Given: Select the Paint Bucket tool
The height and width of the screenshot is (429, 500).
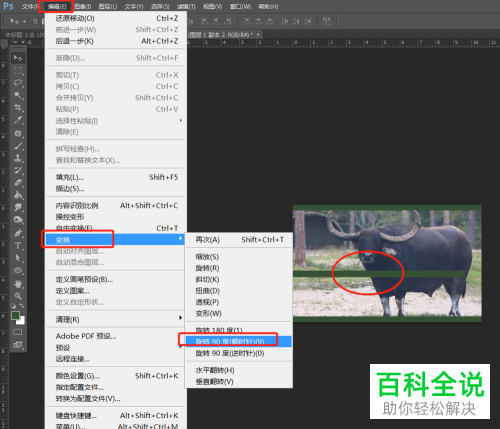Looking at the screenshot, I should (18, 195).
